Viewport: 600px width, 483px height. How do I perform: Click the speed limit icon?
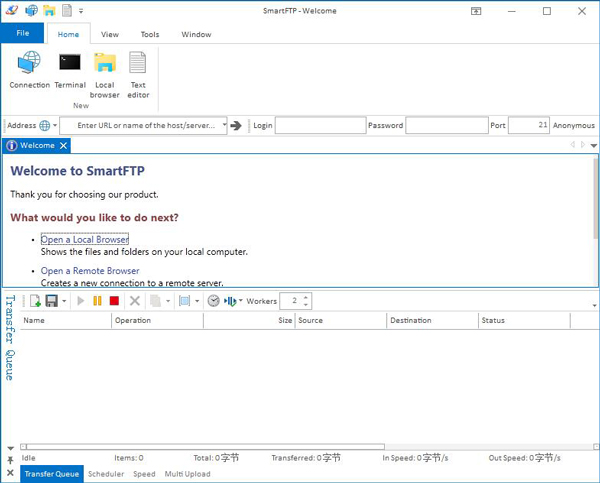tap(230, 301)
